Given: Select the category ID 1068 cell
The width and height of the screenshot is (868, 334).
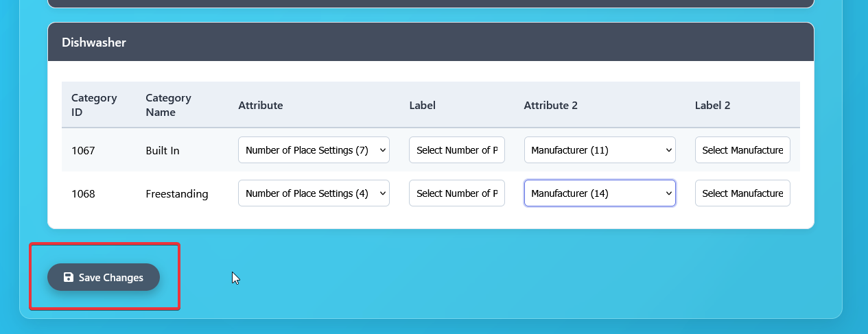Looking at the screenshot, I should pos(83,194).
